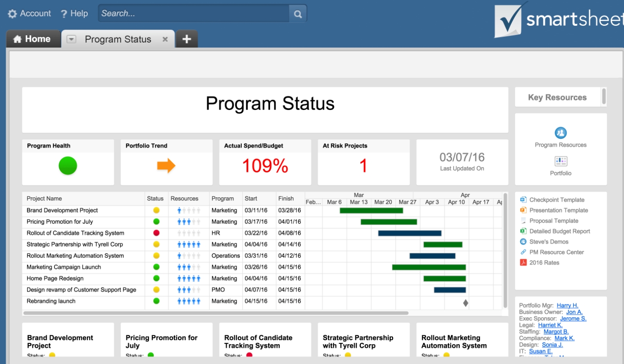Click Operations cell in Program column

(x=226, y=256)
